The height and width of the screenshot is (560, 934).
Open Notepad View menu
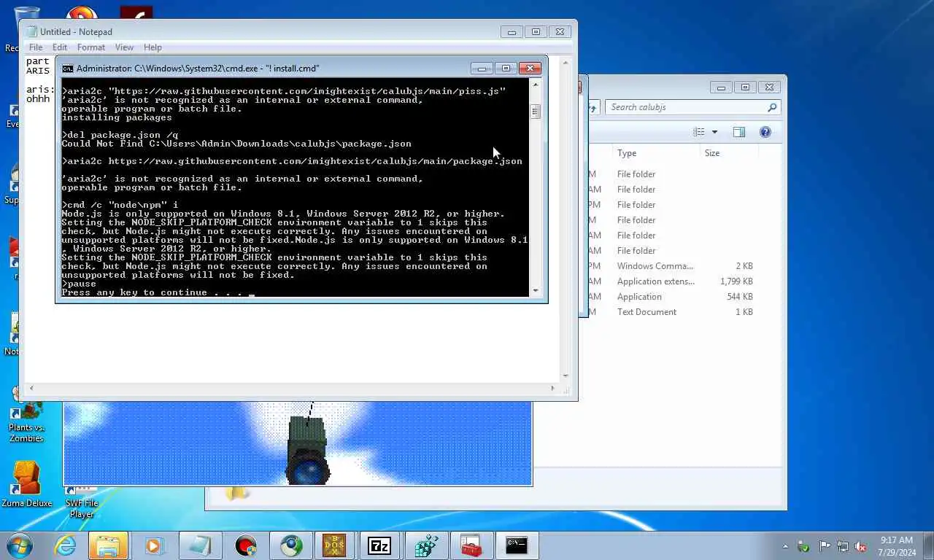[x=124, y=47]
